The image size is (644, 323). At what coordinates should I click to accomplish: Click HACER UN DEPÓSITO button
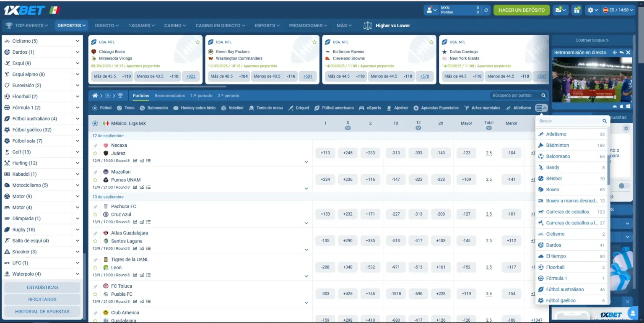[522, 10]
